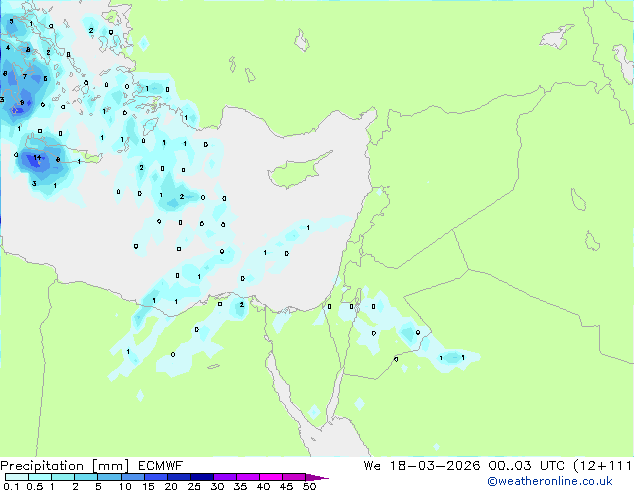Select the 0.1–0.5 mm palest legend swatch
634x490 pixels.
coord(17,477)
